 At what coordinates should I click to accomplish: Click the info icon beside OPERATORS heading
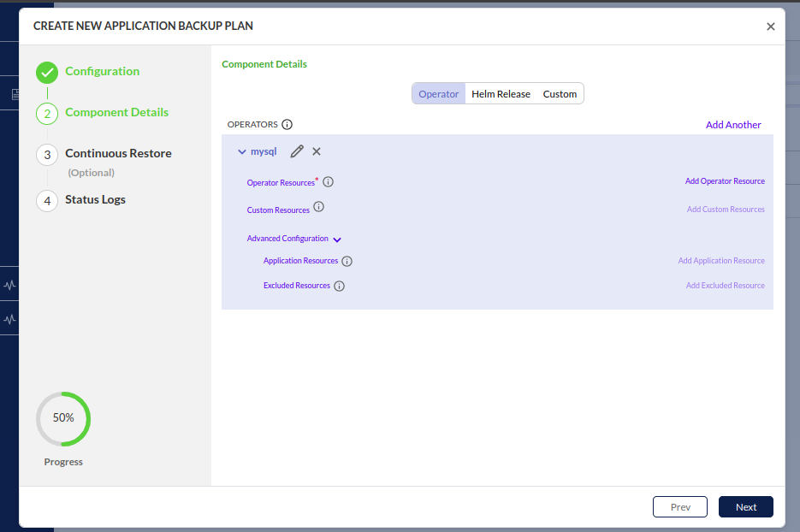coord(287,125)
